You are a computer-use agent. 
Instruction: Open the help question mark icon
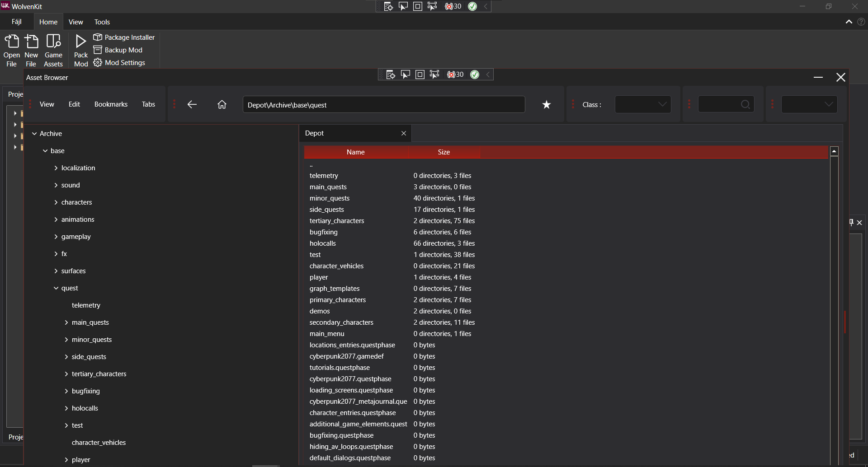tap(861, 22)
